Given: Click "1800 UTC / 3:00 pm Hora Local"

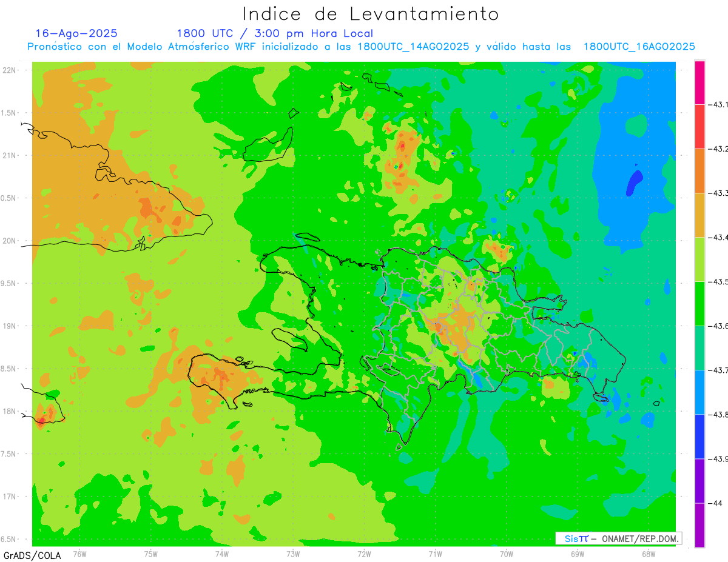Looking at the screenshot, I should (x=275, y=33).
